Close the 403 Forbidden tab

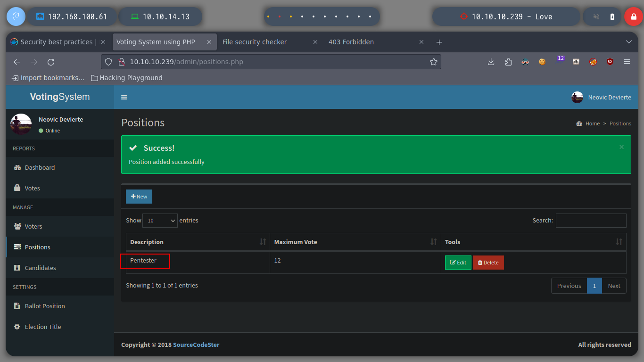(421, 42)
